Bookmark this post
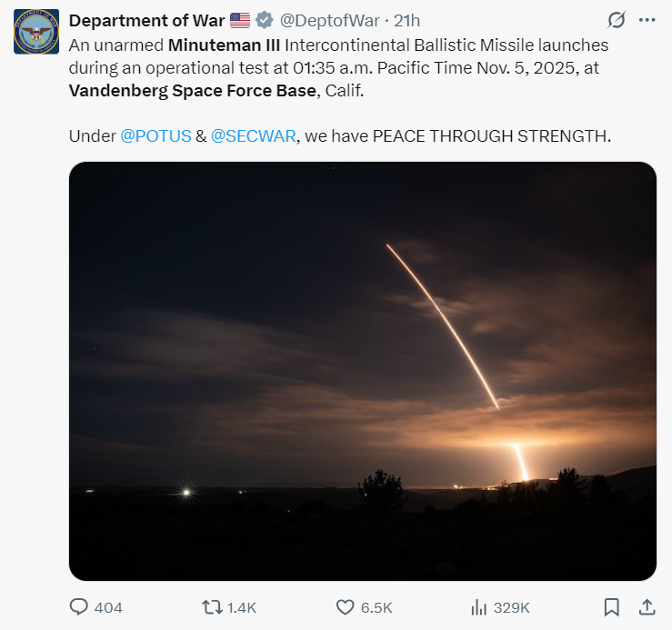The image size is (672, 630). [612, 606]
